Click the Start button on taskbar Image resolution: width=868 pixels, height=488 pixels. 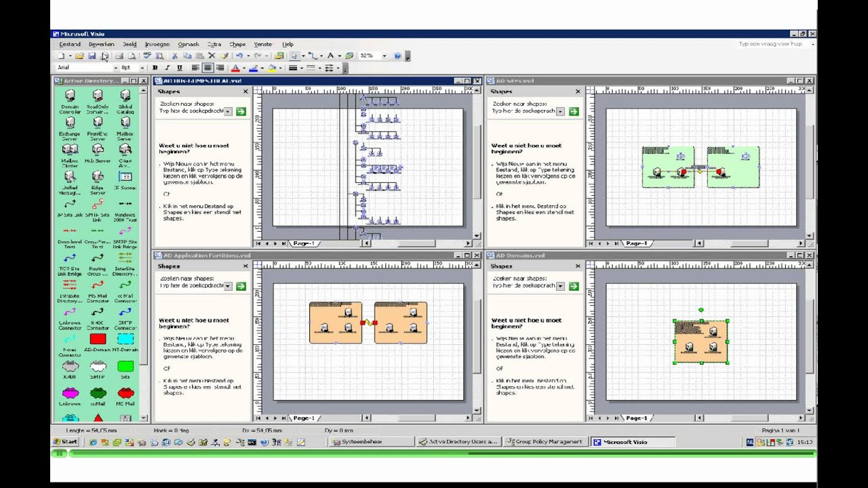[66, 442]
